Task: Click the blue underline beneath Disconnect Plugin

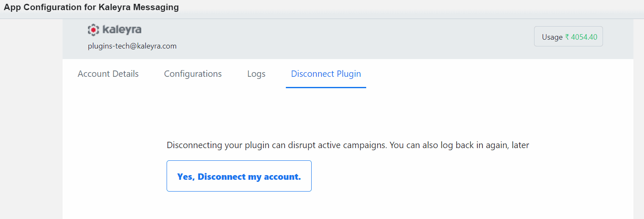Action: [326, 87]
